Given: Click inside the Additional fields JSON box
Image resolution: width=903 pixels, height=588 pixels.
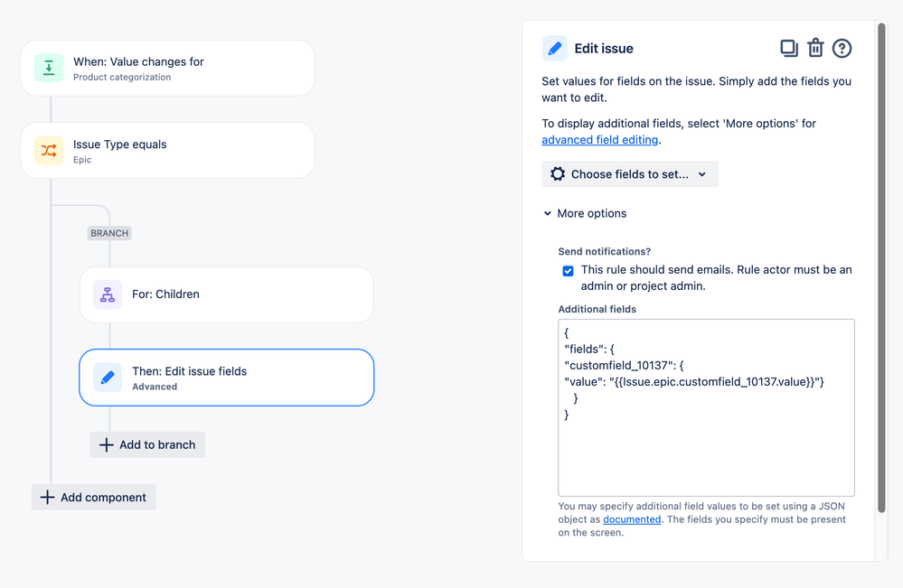Looking at the screenshot, I should [706, 407].
